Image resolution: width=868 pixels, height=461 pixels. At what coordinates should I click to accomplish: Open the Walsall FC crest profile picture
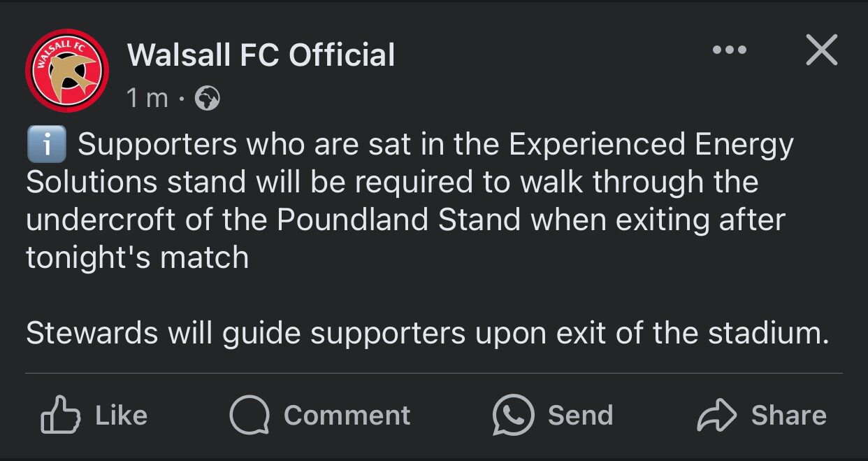click(x=67, y=71)
